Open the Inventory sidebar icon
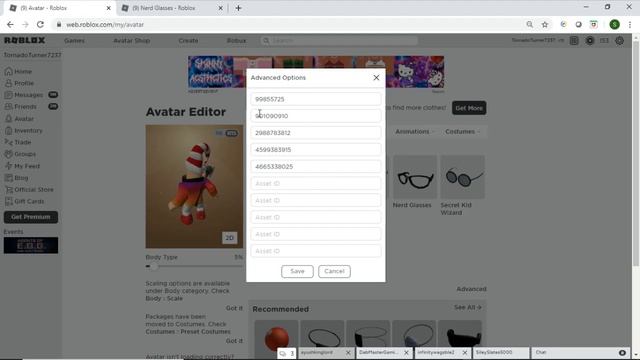 coord(8,131)
